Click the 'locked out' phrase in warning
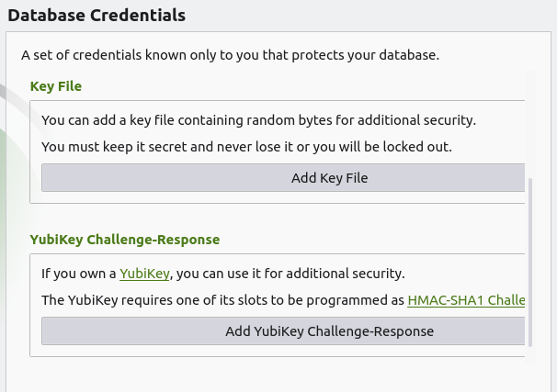The image size is (557, 392). [x=420, y=147]
